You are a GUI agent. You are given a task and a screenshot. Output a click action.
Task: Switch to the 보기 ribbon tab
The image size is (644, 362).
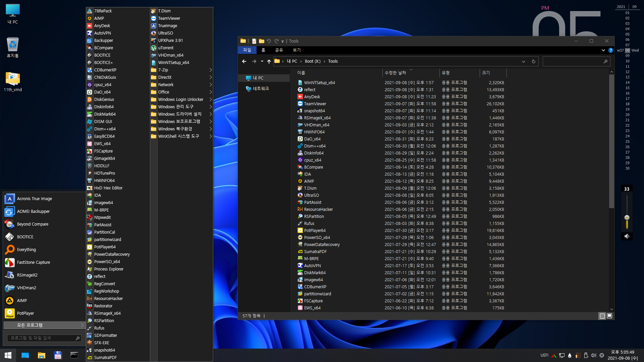[297, 50]
